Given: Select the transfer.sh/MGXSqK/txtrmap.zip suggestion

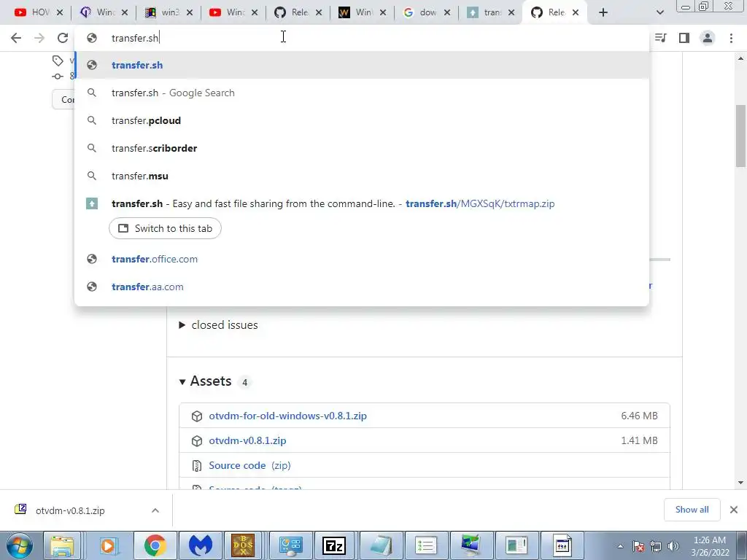Looking at the screenshot, I should coord(362,204).
